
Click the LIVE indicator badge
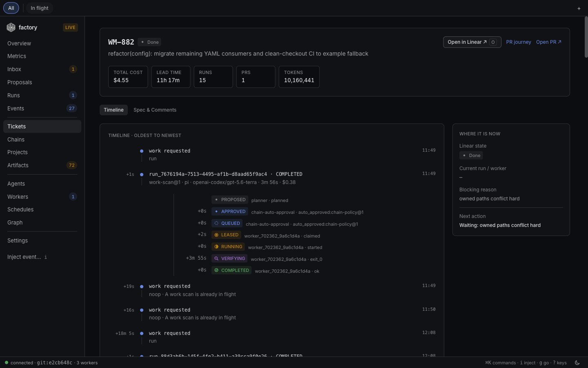pos(70,27)
